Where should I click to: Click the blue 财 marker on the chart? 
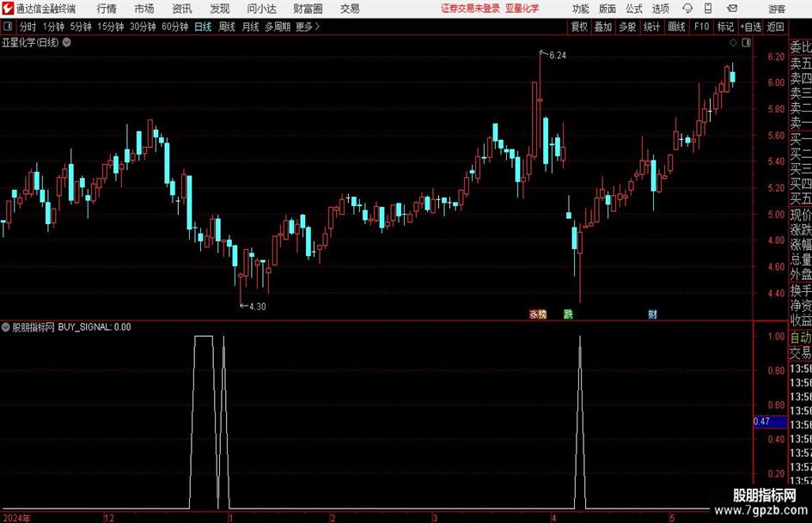click(x=652, y=313)
